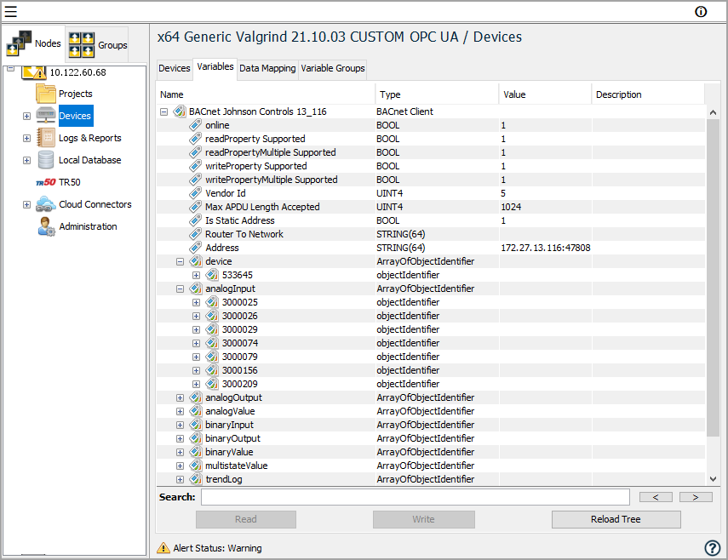Collapse the BACnet Johnson Controls 13_116 node
728x560 pixels.
tap(163, 111)
